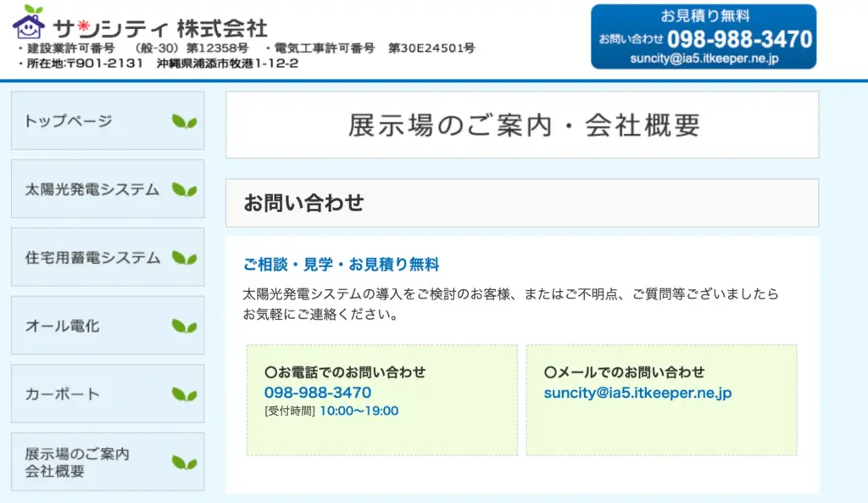Click leaf icon beside オール電化
Image resolution: width=868 pixels, height=503 pixels.
pyautogui.click(x=184, y=327)
